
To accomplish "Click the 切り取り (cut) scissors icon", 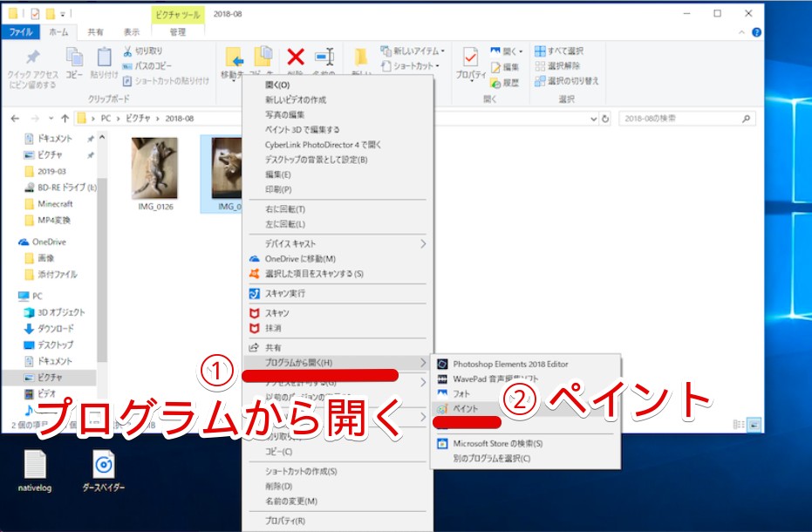I will pyautogui.click(x=127, y=51).
